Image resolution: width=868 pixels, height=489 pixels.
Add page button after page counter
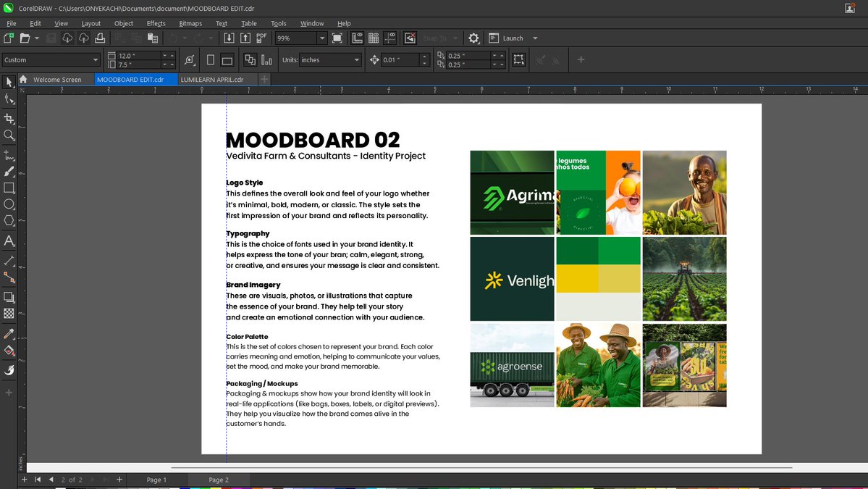point(119,480)
